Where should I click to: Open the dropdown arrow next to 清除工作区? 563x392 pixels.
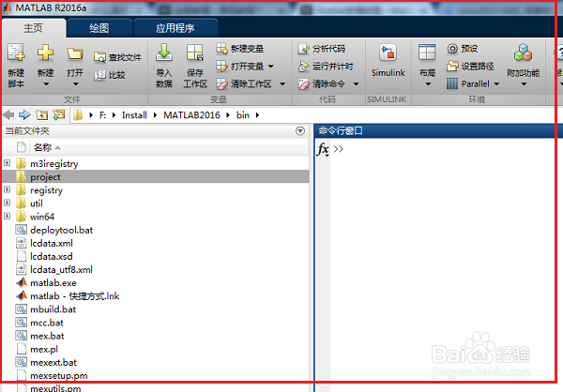click(282, 84)
